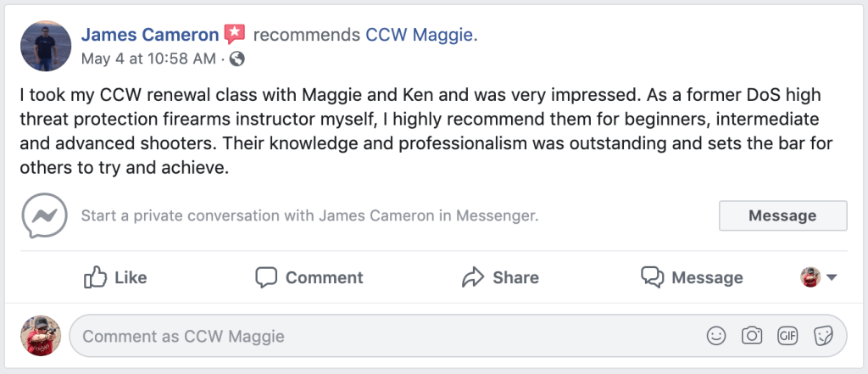This screenshot has height=374, width=868.
Task: Open the sticker picker
Action: pos(822,336)
